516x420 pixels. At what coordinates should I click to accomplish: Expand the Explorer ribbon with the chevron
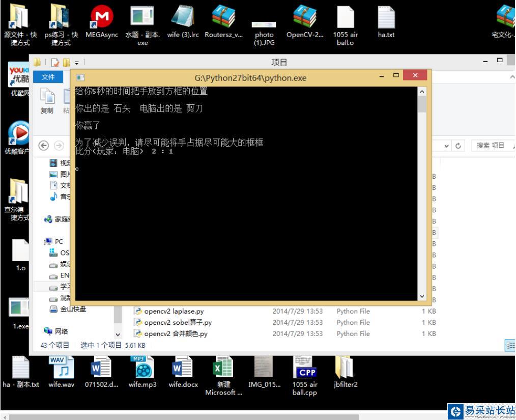[512, 77]
